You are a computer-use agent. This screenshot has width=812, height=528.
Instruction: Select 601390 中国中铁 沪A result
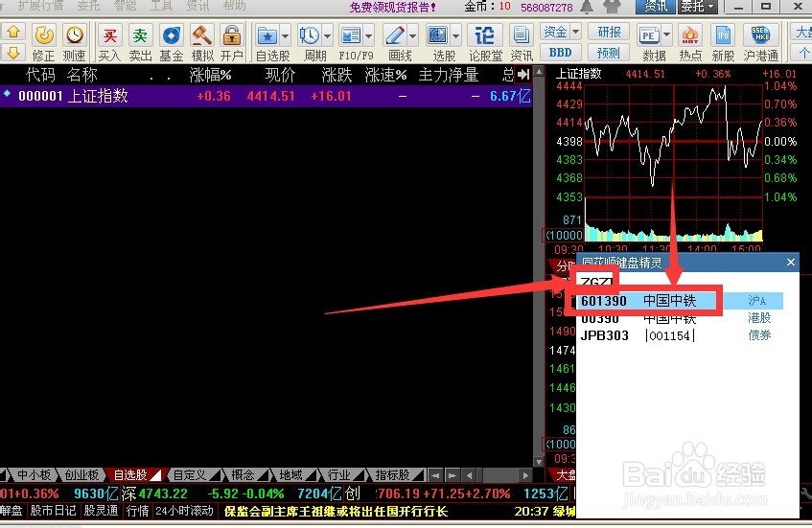tap(680, 301)
